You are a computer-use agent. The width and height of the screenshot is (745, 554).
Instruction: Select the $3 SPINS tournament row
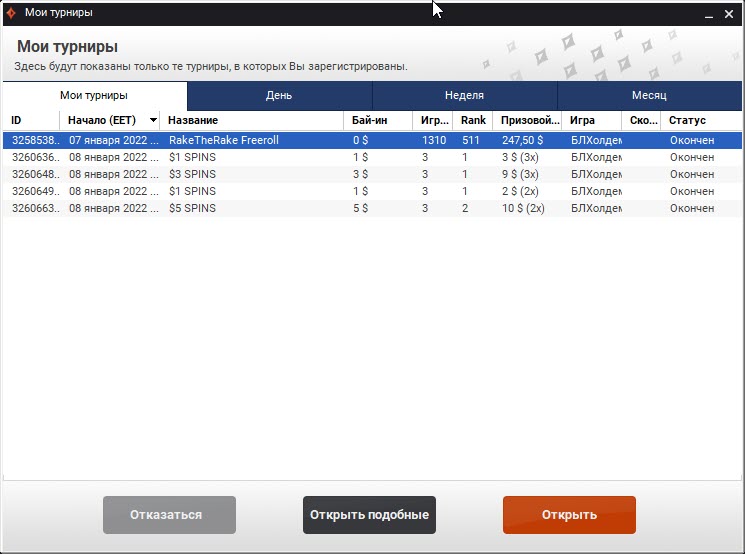click(x=372, y=174)
